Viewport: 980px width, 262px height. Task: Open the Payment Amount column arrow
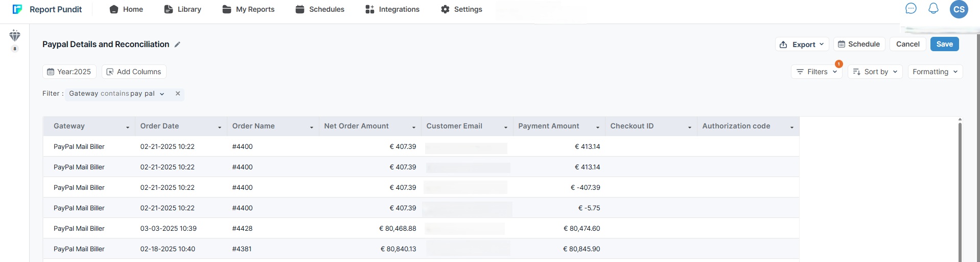[x=598, y=127]
